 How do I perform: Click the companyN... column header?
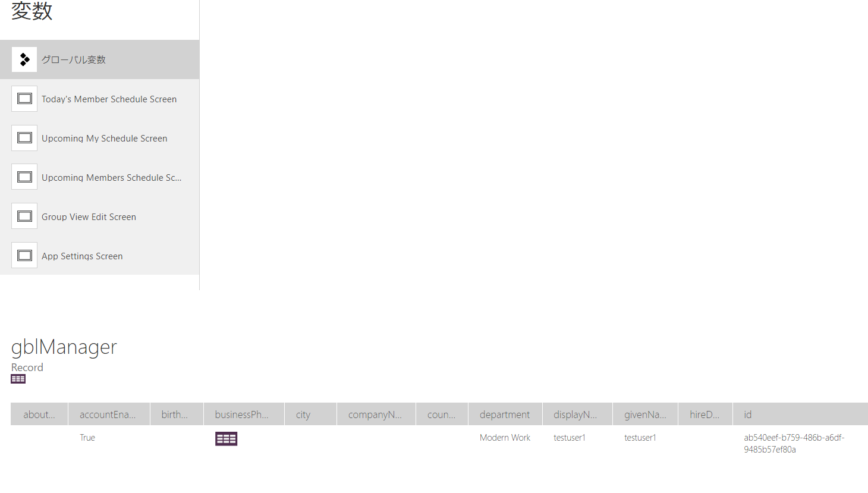tap(376, 415)
